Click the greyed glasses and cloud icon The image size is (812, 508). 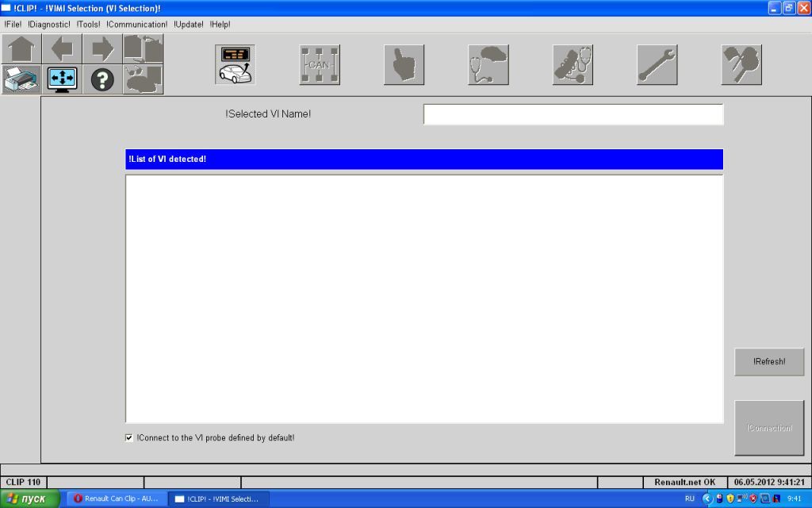click(144, 79)
